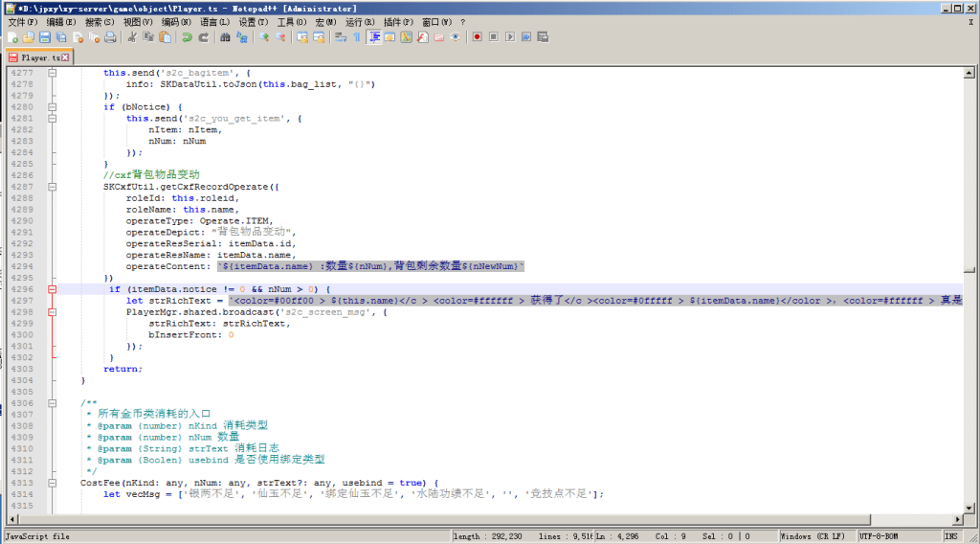Open the 设置(T) menu

[x=253, y=22]
